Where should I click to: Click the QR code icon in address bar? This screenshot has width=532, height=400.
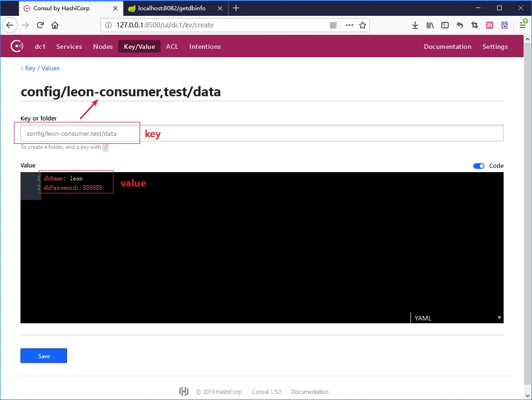pos(333,25)
